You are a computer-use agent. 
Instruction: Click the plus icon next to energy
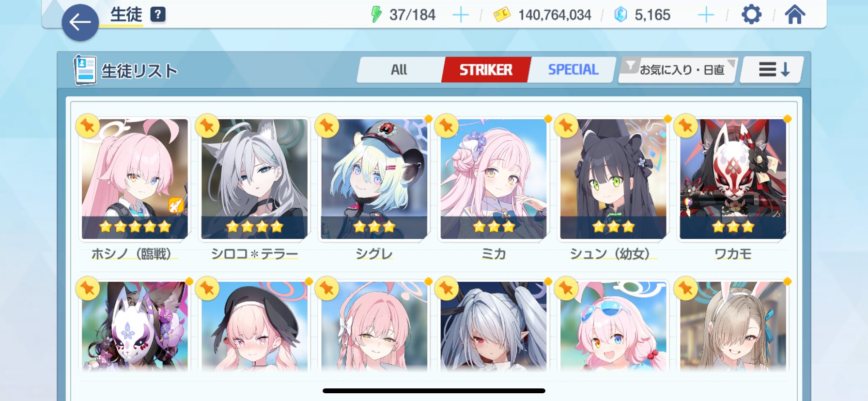point(460,15)
